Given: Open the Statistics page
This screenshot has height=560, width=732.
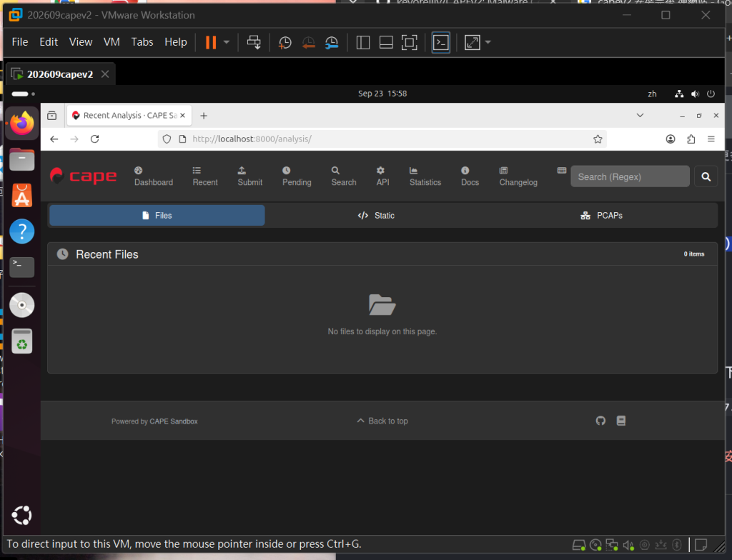Looking at the screenshot, I should pyautogui.click(x=425, y=176).
